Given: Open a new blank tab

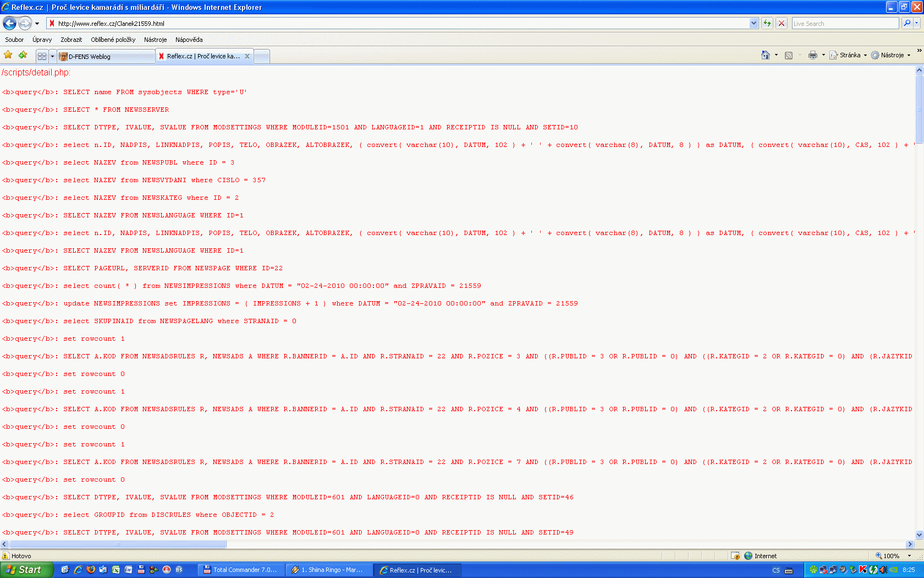Looking at the screenshot, I should pos(262,56).
